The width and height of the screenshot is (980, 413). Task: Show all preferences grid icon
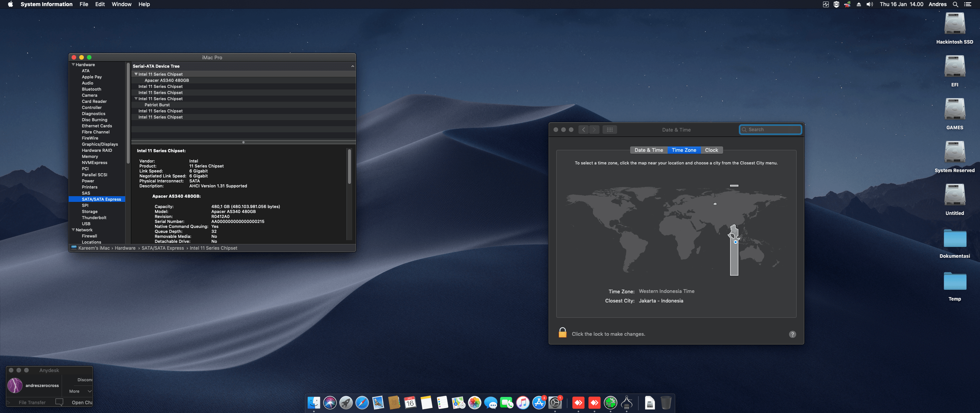click(x=609, y=130)
